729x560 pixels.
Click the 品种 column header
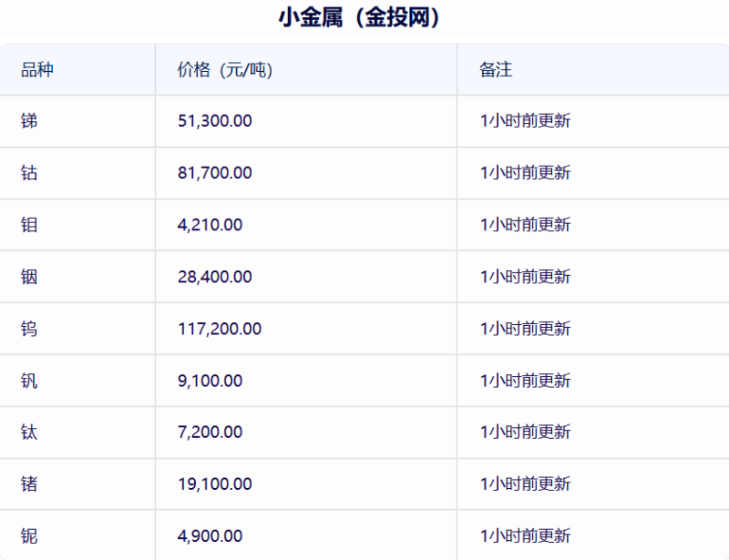click(x=37, y=70)
